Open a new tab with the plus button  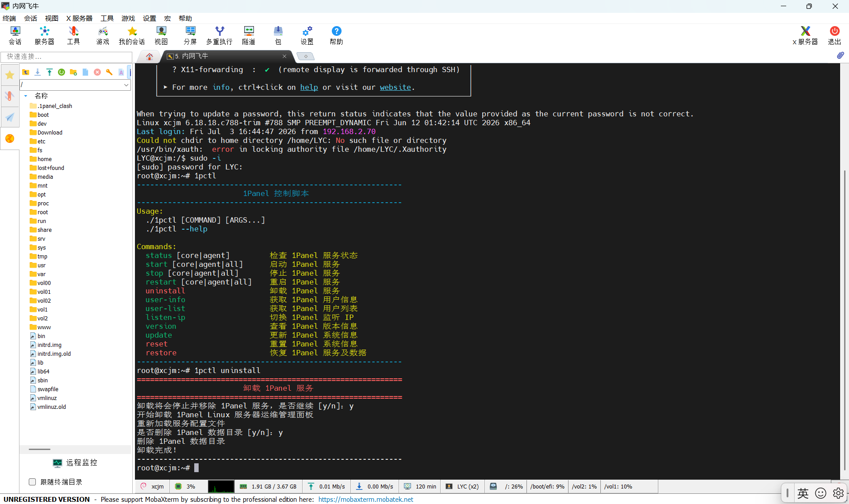[305, 56]
